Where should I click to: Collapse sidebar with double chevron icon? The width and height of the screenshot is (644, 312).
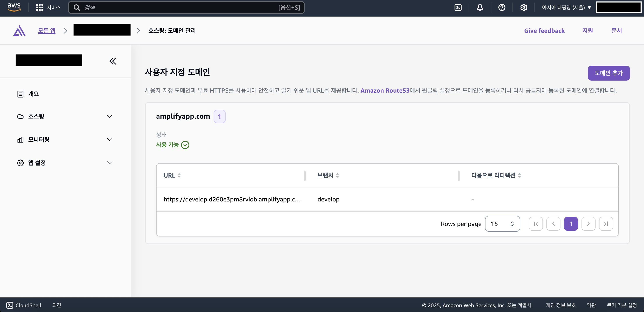(112, 61)
